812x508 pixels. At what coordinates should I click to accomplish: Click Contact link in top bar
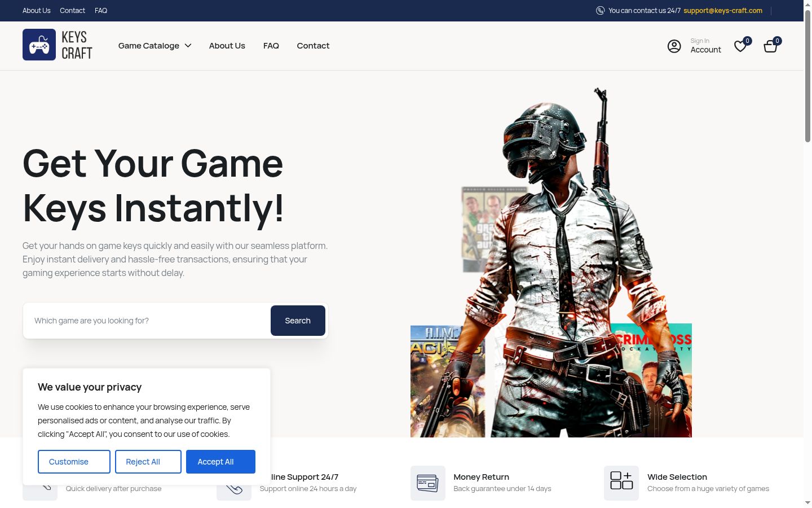pos(73,11)
